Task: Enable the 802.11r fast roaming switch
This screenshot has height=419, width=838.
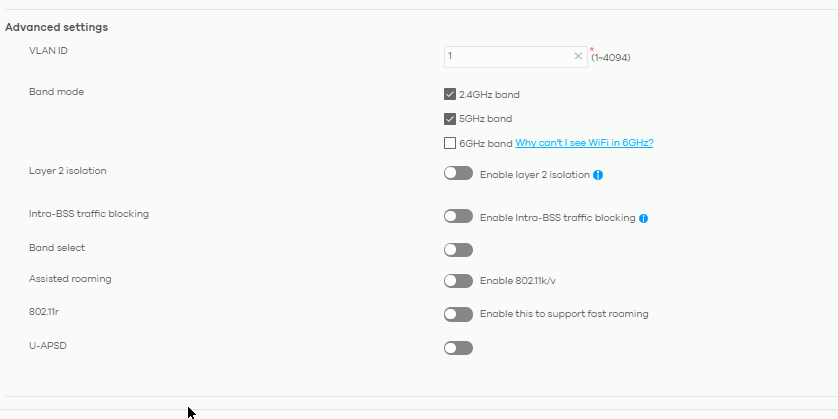Action: (459, 314)
